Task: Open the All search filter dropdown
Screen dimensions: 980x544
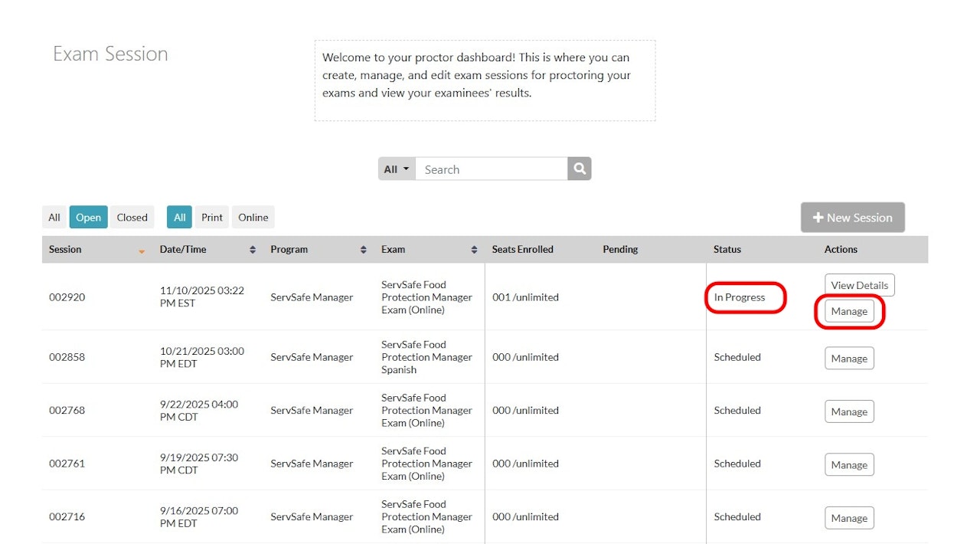Action: [397, 169]
